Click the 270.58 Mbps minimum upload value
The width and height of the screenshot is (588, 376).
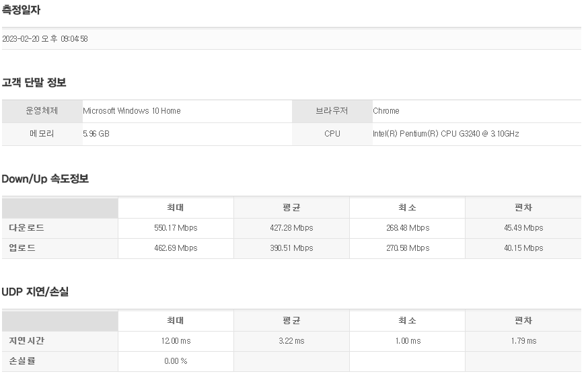[407, 248]
